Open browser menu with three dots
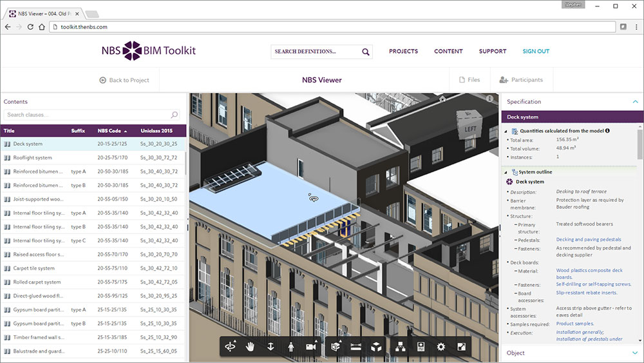The image size is (644, 363). (636, 26)
